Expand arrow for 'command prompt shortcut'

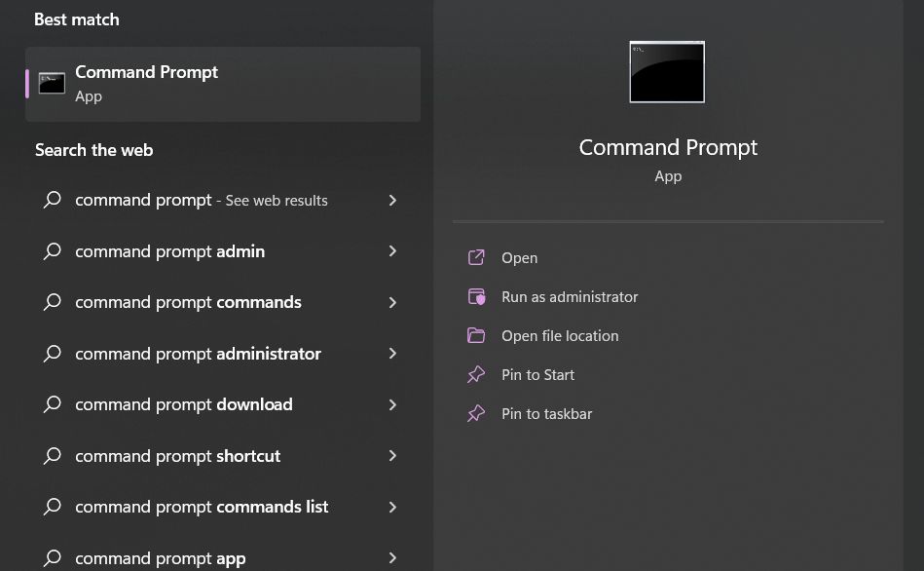[392, 455]
